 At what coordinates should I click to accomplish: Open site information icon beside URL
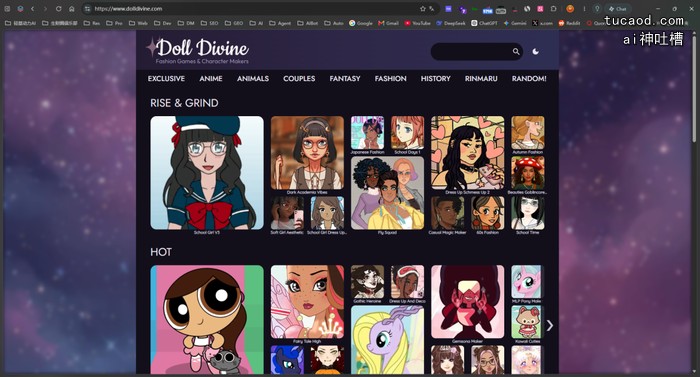88,8
